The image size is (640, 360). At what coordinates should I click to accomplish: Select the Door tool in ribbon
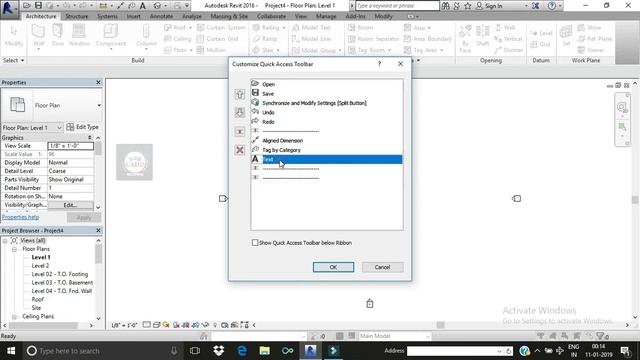(x=58, y=35)
